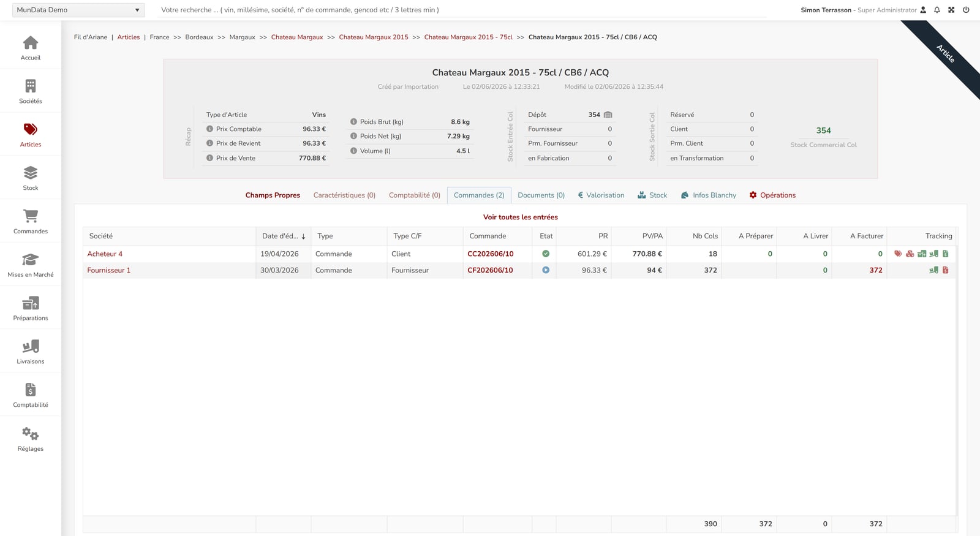Click the info icon beside Poids Brut
The width and height of the screenshot is (980, 536).
[353, 122]
